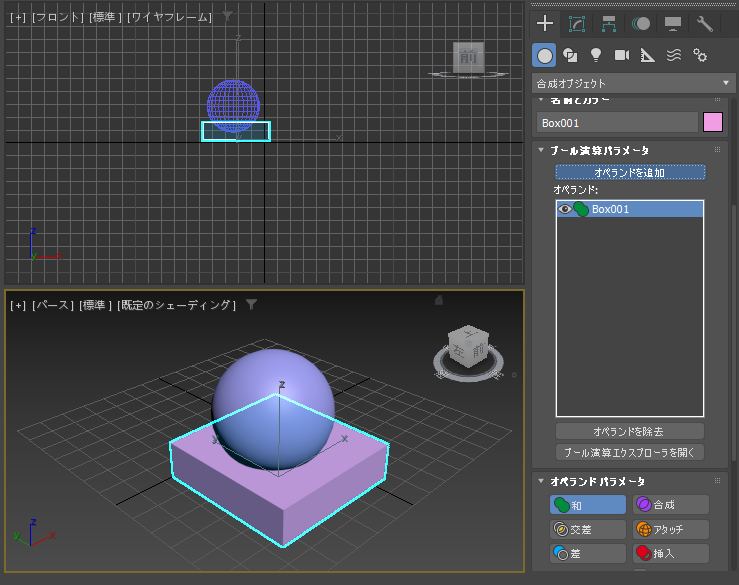Click the オペランド パラメータ rollout grip handle
The height and width of the screenshot is (585, 739).
(717, 481)
